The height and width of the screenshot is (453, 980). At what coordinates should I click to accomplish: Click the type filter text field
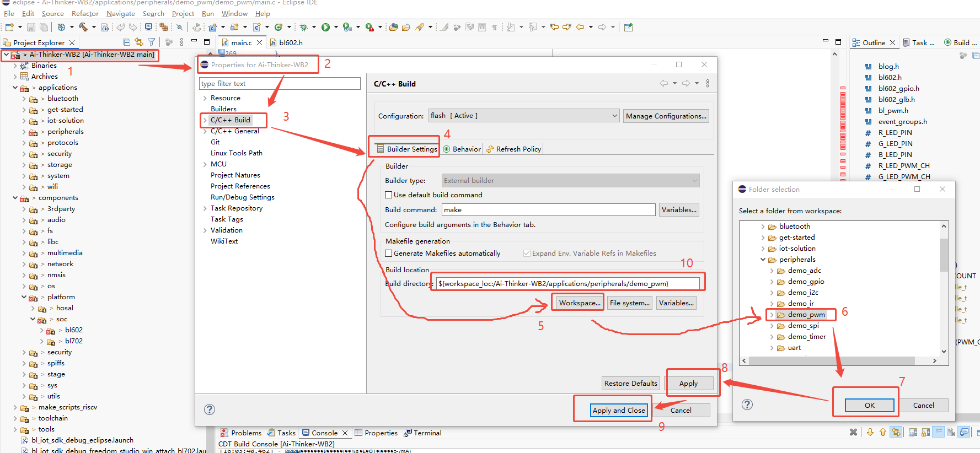(280, 83)
